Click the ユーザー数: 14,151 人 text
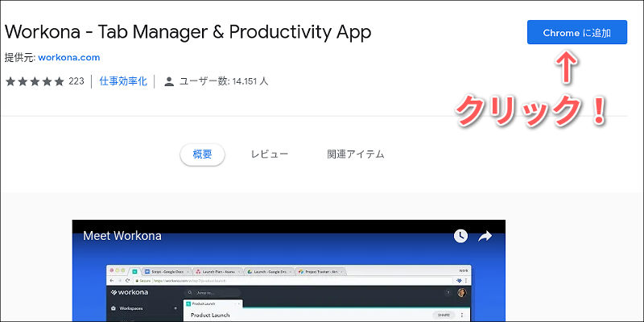This screenshot has width=644, height=322. point(224,81)
